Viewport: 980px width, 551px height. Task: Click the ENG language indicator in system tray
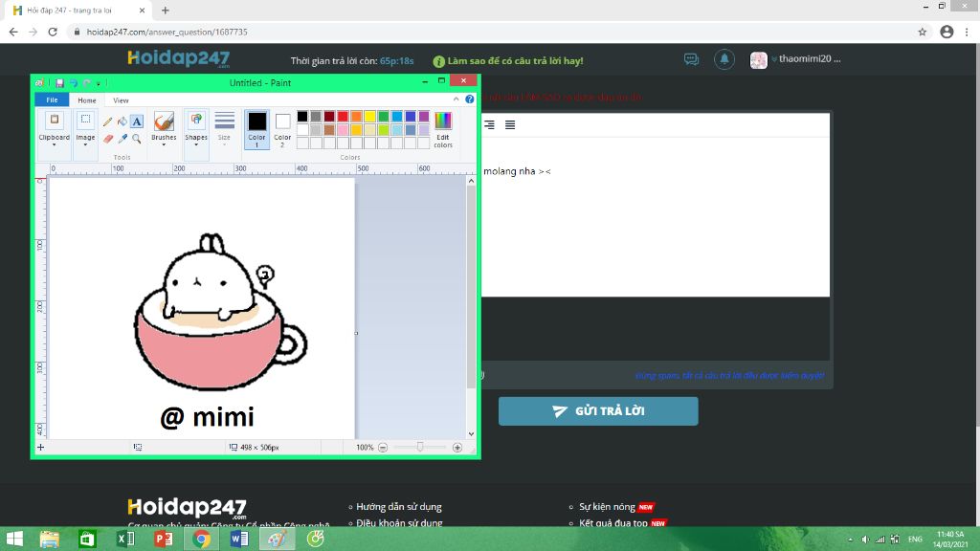[915, 540]
